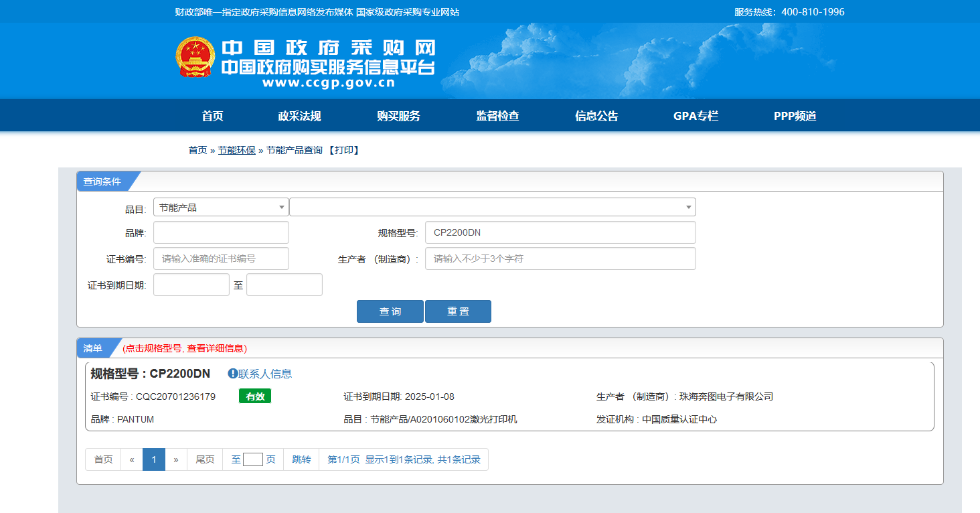980x513 pixels.
Task: Click the expiry date 2025-01-08 text
Action: (x=429, y=396)
